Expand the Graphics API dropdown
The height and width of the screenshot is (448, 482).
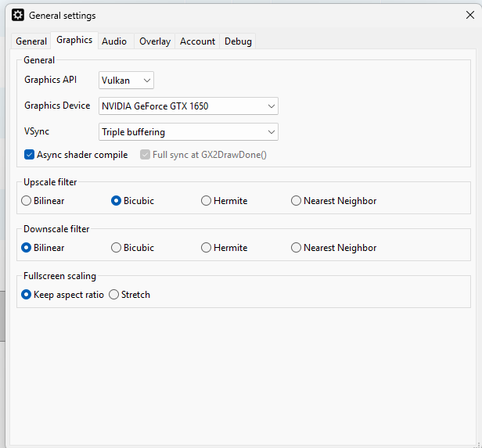pyautogui.click(x=126, y=81)
